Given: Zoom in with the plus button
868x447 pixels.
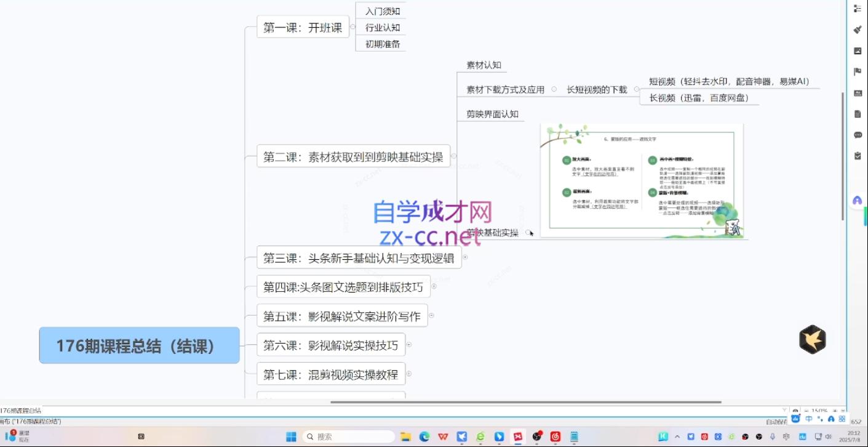Looking at the screenshot, I should (835, 410).
